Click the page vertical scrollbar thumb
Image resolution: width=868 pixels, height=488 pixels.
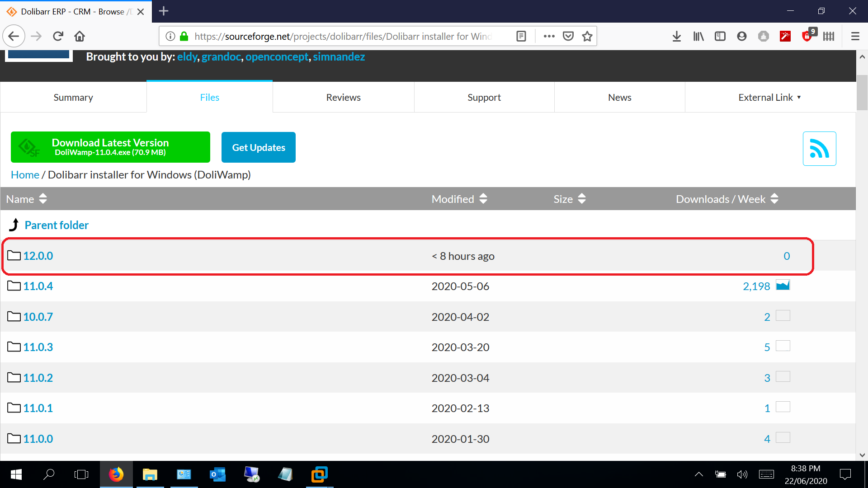(862, 93)
